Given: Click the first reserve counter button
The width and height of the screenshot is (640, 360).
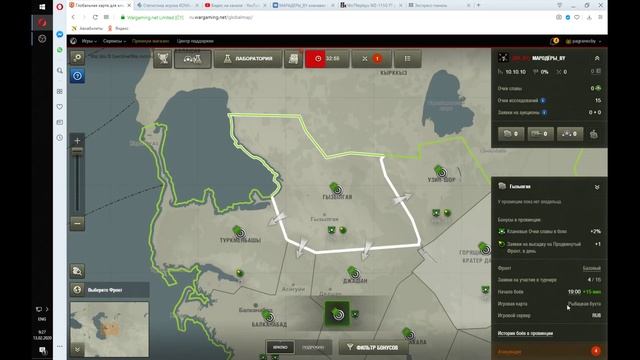Looking at the screenshot, I should point(511,134).
